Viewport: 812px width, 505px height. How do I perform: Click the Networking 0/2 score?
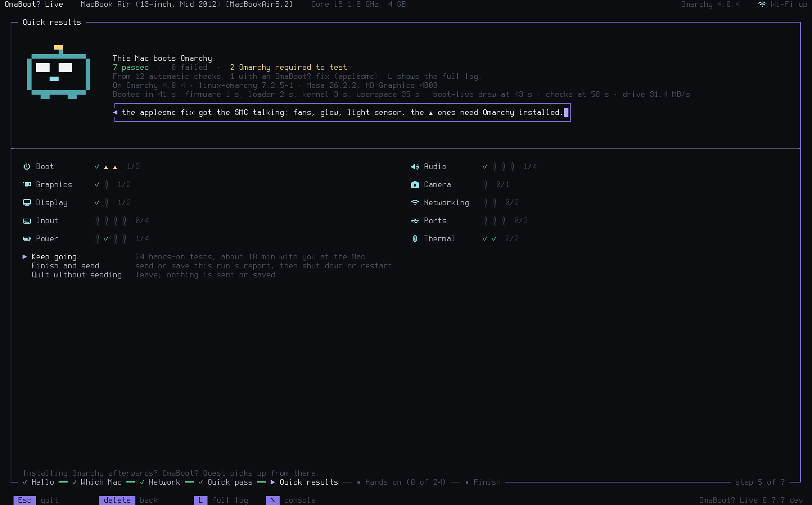(x=512, y=203)
